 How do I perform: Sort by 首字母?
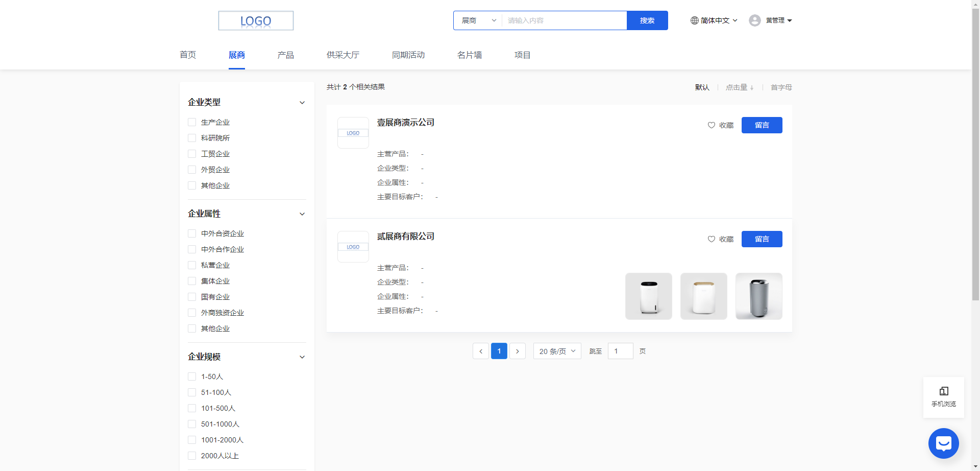pyautogui.click(x=781, y=87)
